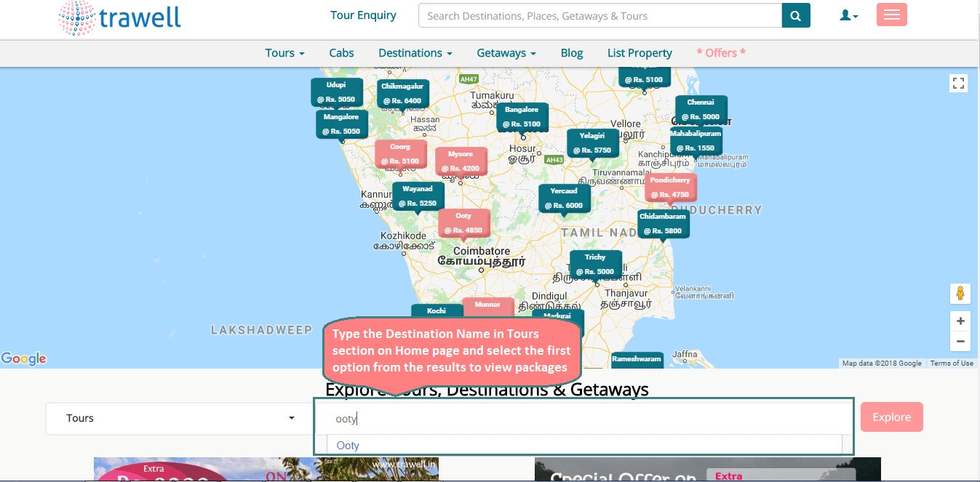Open map Terms of Use link
Viewport: 980px width, 482px height.
click(x=951, y=363)
